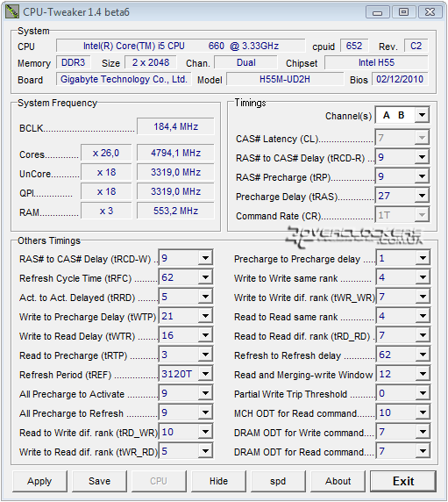Open Refresh Cycle Time (tRFC) dropdown
This screenshot has height=502, width=448.
coord(205,277)
